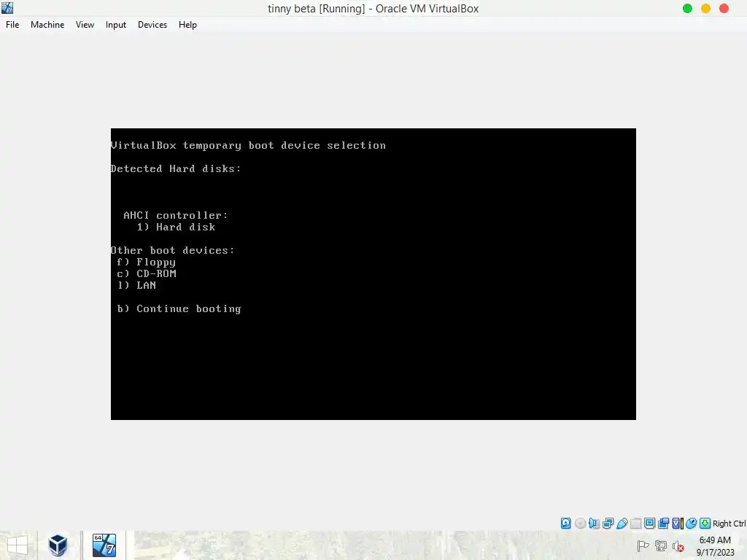This screenshot has width=747, height=560.
Task: Click the 'f) Floppy' boot option
Action: (146, 262)
